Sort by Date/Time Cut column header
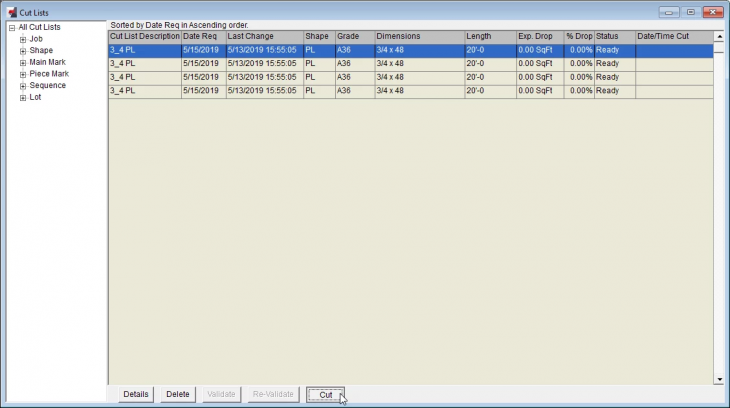Image resolution: width=730 pixels, height=408 pixels. [x=675, y=36]
